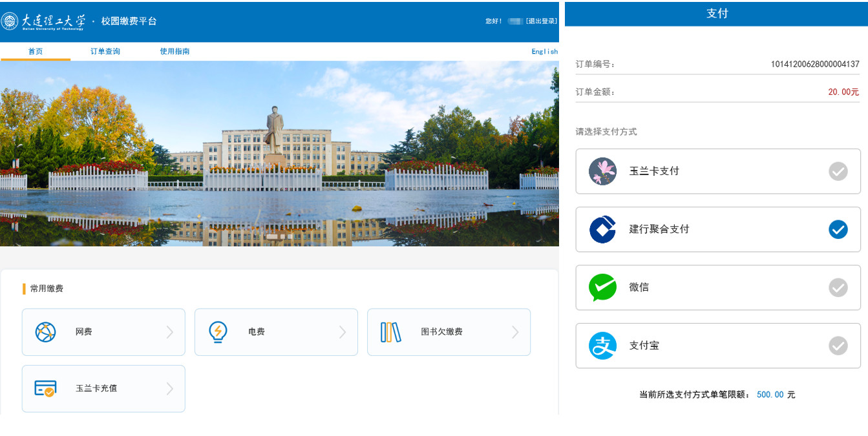Click the books icon for 图书欠缴费
Viewport: 868px width, 436px height.
(x=390, y=332)
